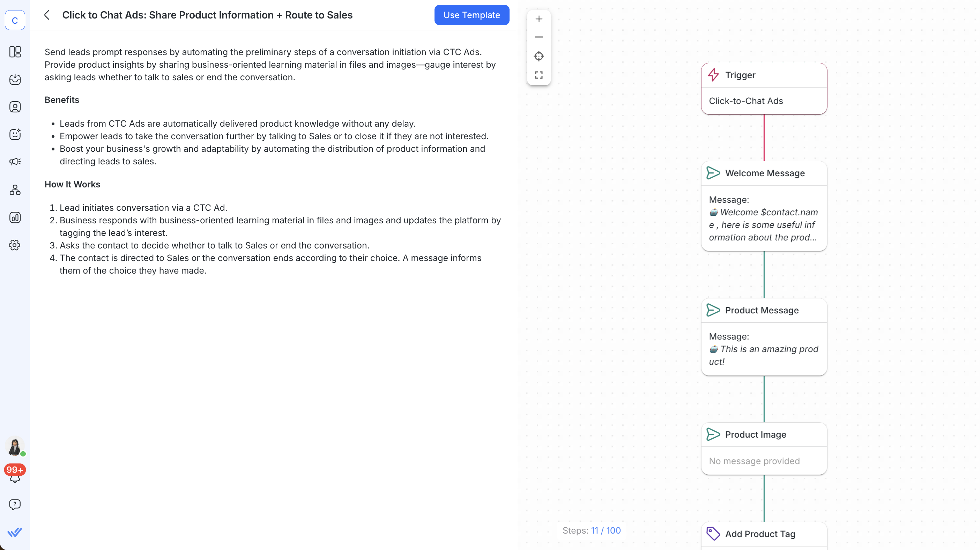
Task: Zoom out of the workflow canvas
Action: [538, 37]
